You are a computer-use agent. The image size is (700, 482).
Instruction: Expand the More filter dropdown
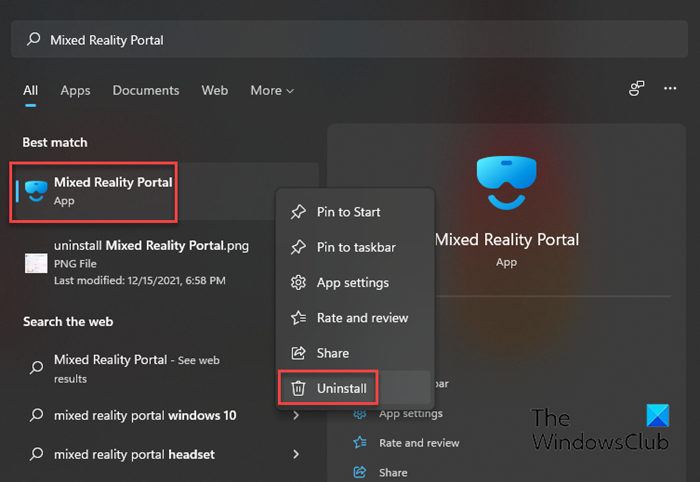(x=272, y=91)
